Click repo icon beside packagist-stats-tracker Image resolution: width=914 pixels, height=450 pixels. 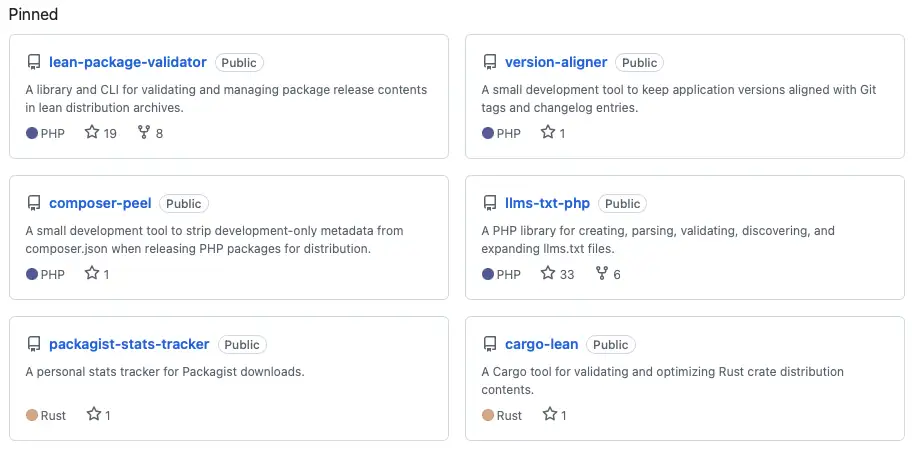tap(34, 344)
